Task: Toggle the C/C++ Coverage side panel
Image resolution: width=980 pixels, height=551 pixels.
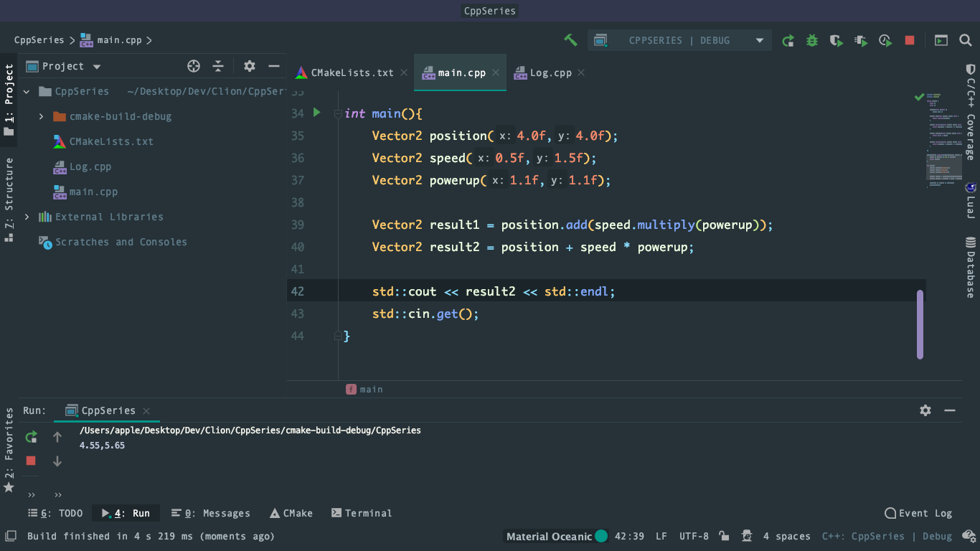Action: coord(971,111)
